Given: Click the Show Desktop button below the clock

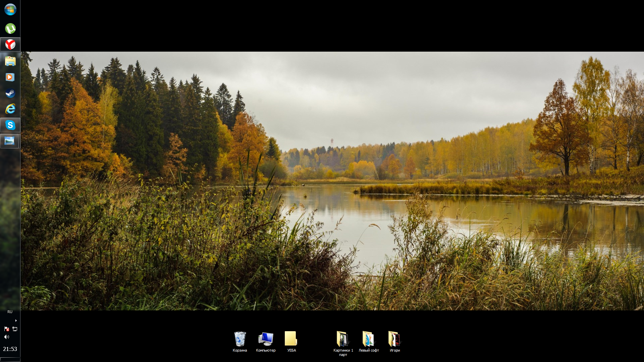Looking at the screenshot, I should tap(10, 360).
